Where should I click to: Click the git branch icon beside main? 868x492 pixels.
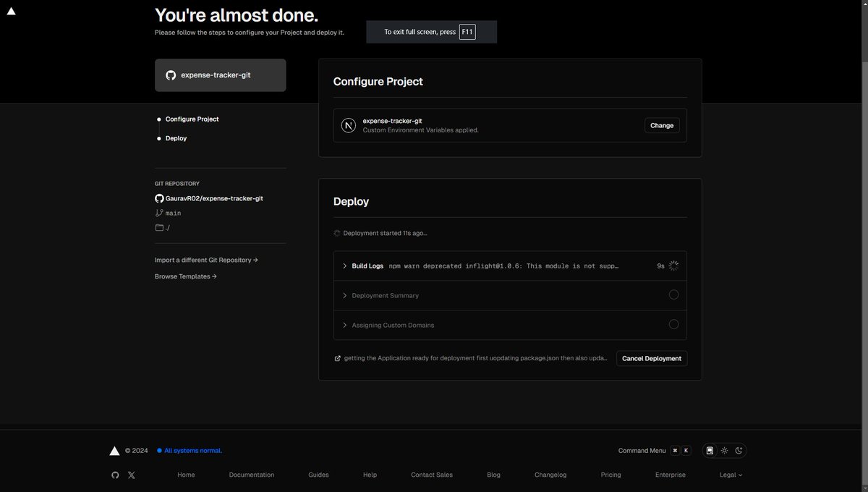(x=159, y=213)
